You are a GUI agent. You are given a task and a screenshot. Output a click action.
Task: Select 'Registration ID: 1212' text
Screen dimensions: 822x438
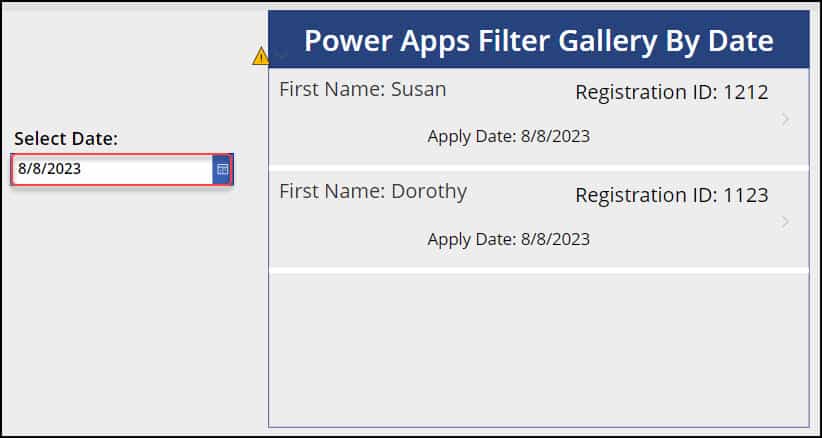672,92
